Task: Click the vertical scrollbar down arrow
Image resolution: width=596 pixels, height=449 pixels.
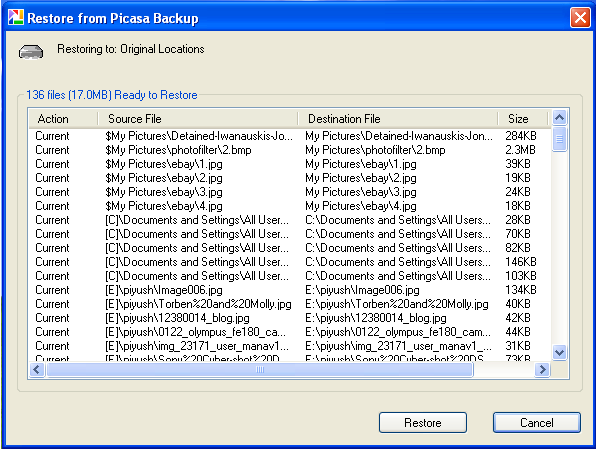Action: pos(559,352)
